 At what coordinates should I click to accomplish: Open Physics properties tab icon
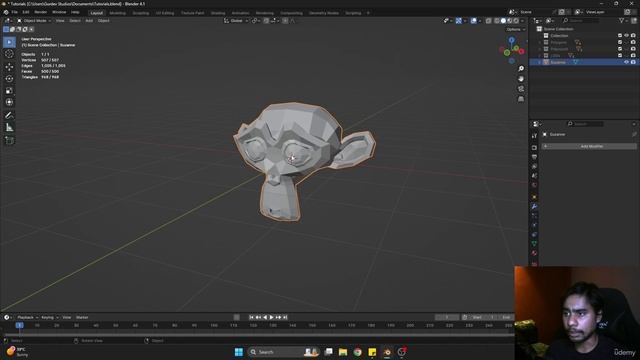pos(534,225)
